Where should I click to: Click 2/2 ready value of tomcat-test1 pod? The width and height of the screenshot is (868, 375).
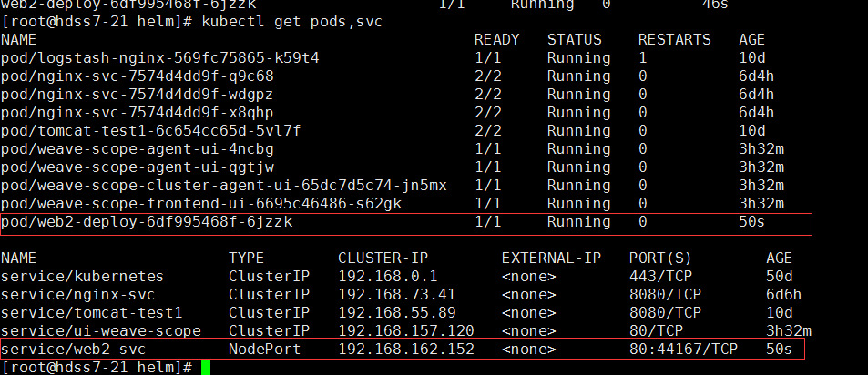487,131
